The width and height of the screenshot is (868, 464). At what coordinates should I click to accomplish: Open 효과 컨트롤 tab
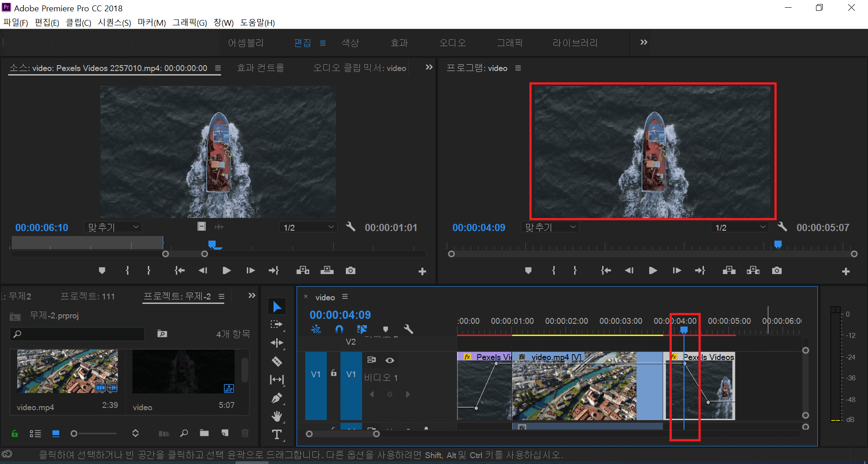click(x=260, y=68)
